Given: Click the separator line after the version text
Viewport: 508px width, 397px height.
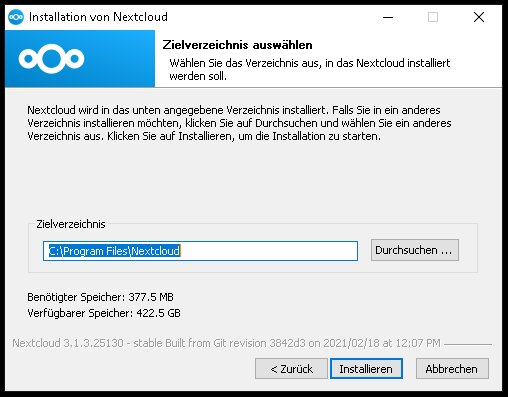Looking at the screenshot, I should 468,344.
